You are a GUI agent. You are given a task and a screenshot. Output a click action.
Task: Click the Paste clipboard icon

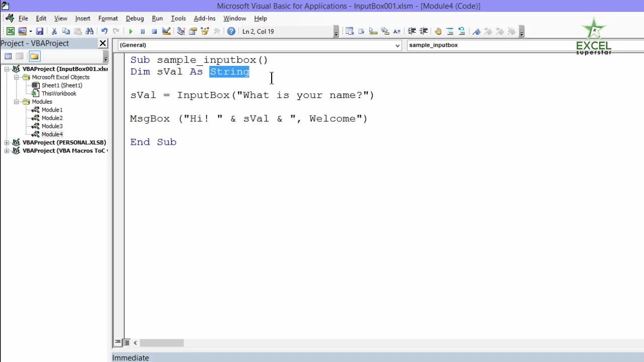click(78, 31)
